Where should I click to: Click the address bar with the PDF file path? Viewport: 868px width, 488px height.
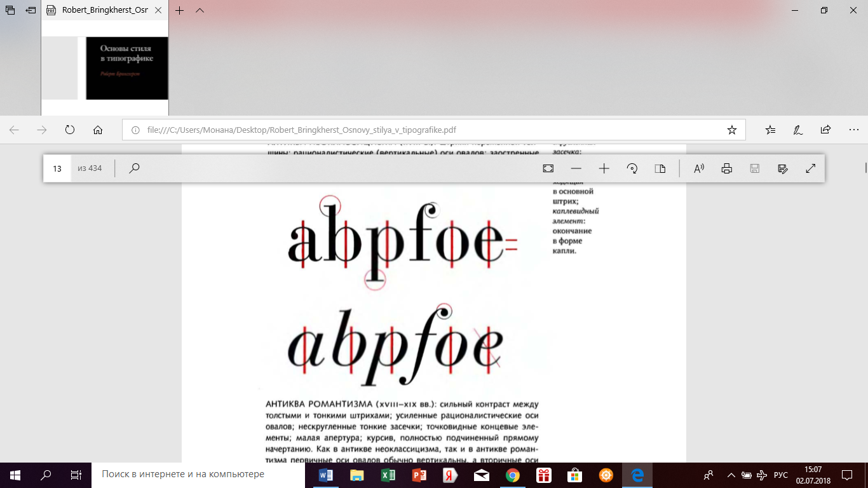pyautogui.click(x=433, y=130)
